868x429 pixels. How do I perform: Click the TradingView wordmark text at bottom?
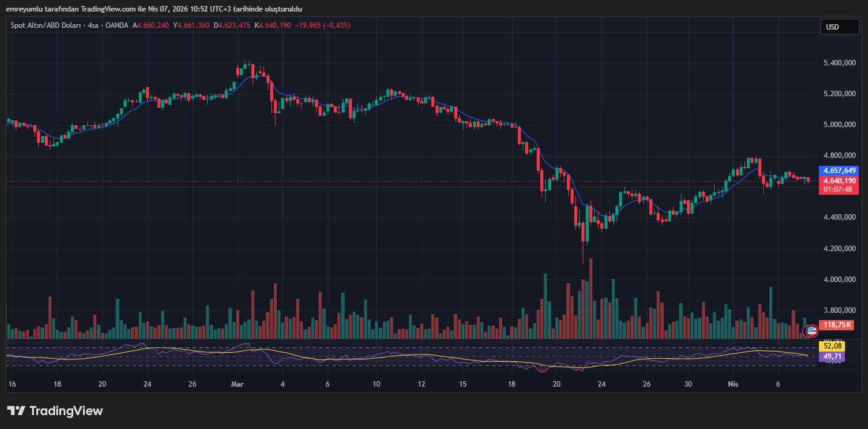click(66, 411)
